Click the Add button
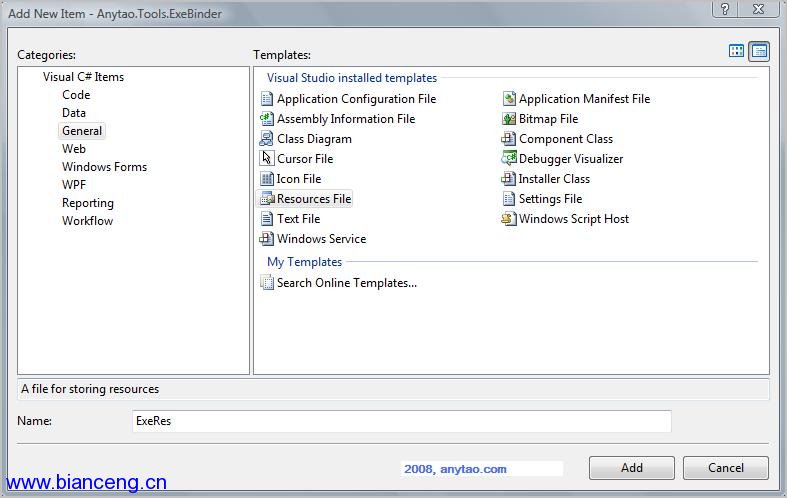Viewport: 787px width, 498px height. (631, 468)
